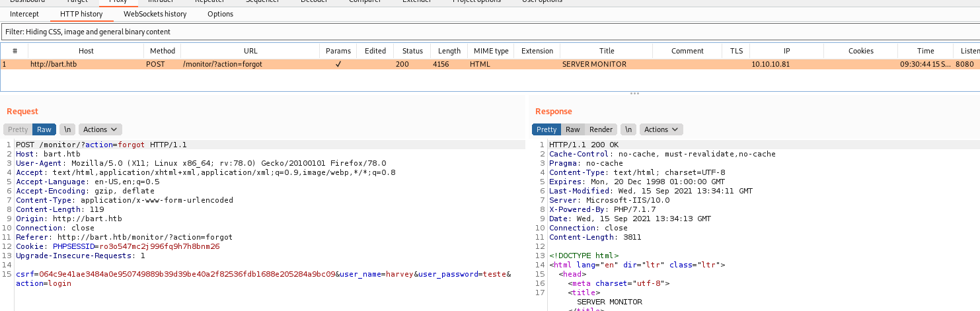Click the <!DOCTYPE html> response line
980x311 pixels.
tap(584, 256)
